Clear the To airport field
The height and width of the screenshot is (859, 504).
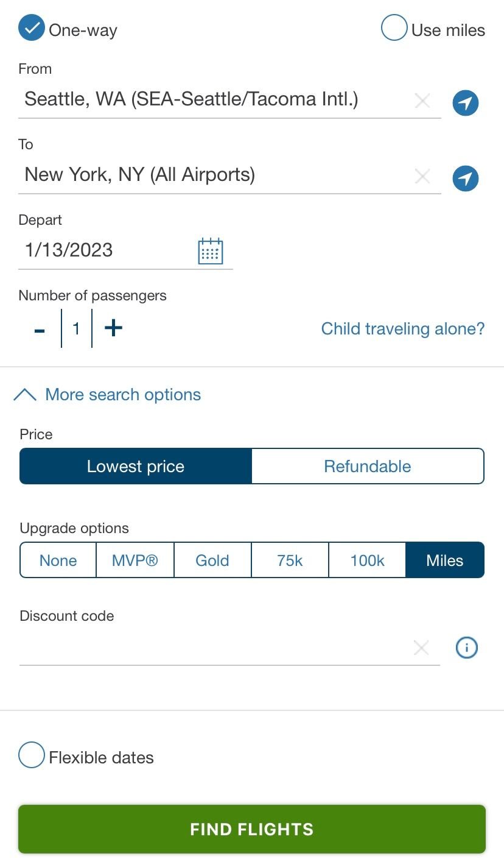tap(422, 177)
